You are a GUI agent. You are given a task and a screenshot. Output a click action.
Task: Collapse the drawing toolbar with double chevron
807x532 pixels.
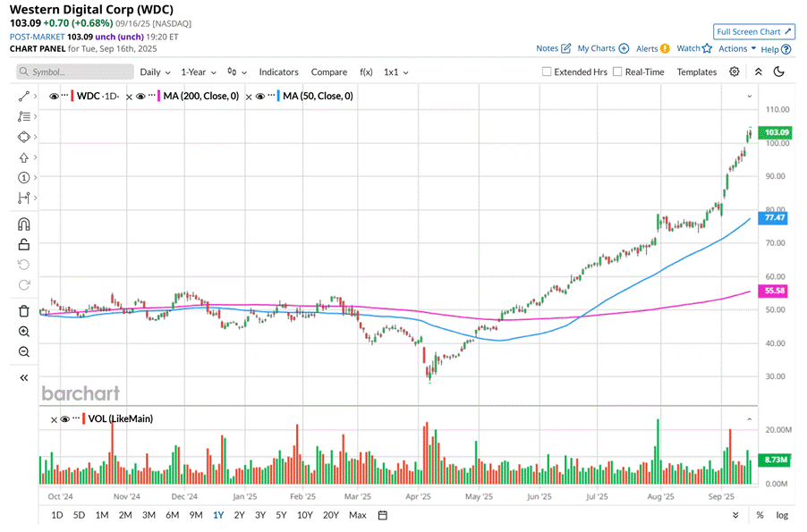coord(23,378)
